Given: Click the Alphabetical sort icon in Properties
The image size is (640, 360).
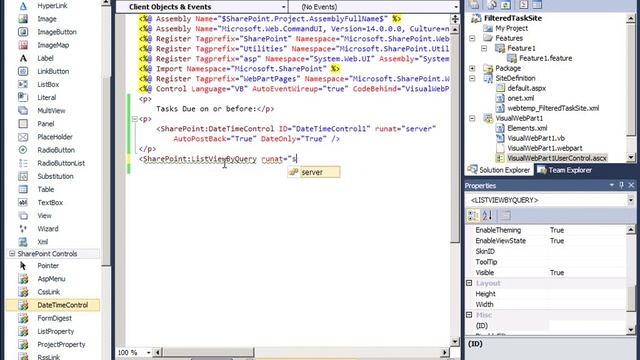Looking at the screenshot, I should (487, 215).
